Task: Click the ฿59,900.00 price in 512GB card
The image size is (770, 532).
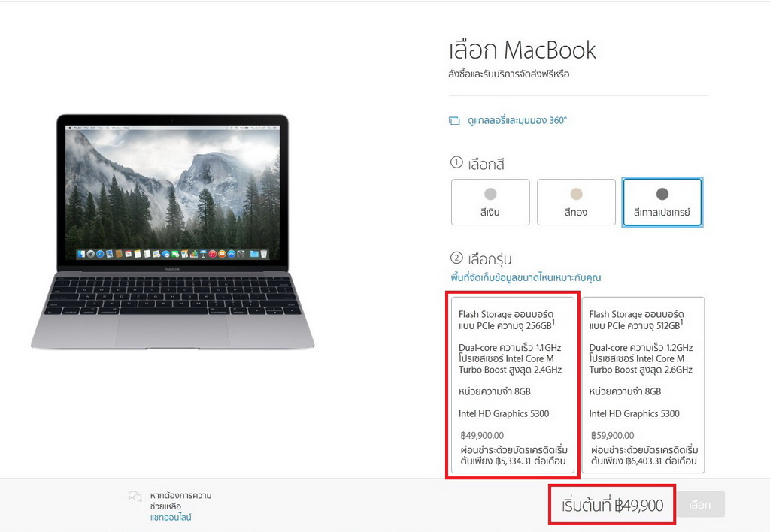Action: coord(612,435)
